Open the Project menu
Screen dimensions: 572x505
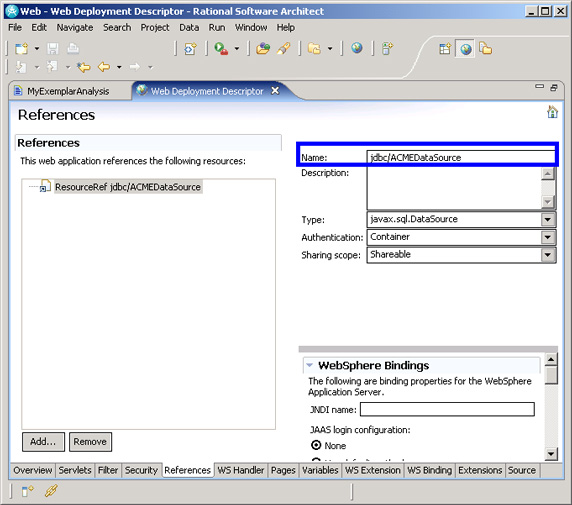point(155,27)
